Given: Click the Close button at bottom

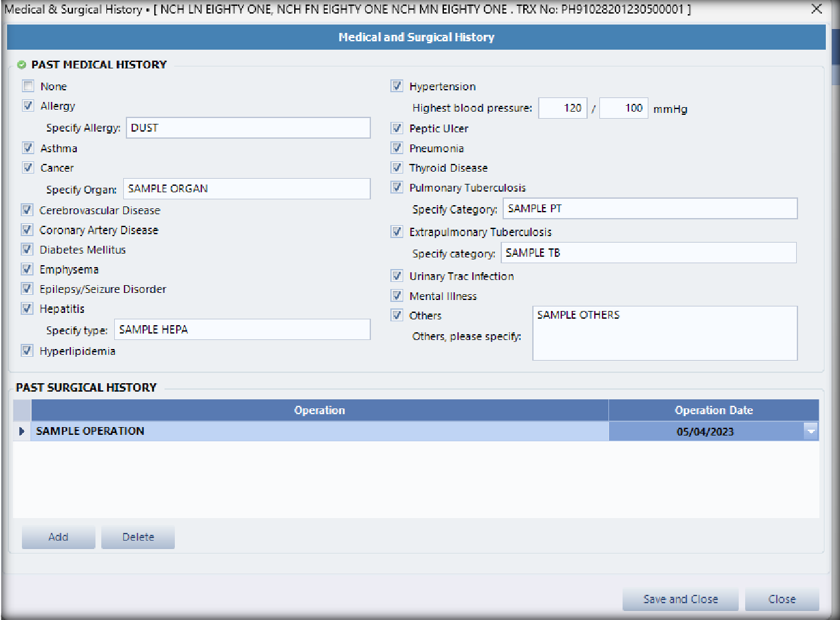Looking at the screenshot, I should pos(781,599).
